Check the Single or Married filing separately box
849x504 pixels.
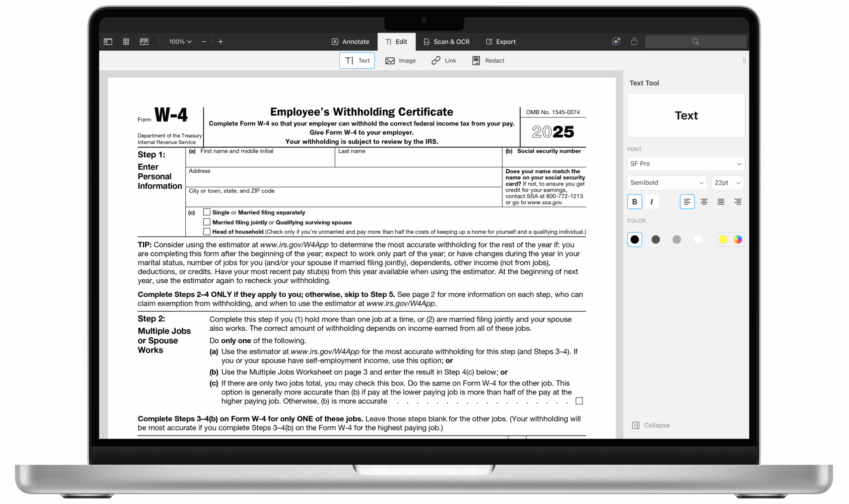click(207, 212)
